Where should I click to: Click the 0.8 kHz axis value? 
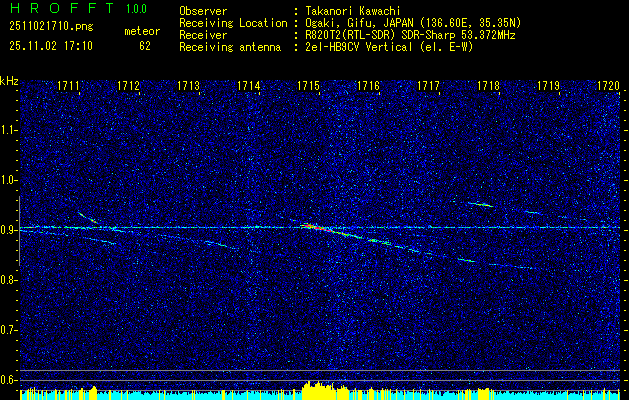click(x=9, y=280)
